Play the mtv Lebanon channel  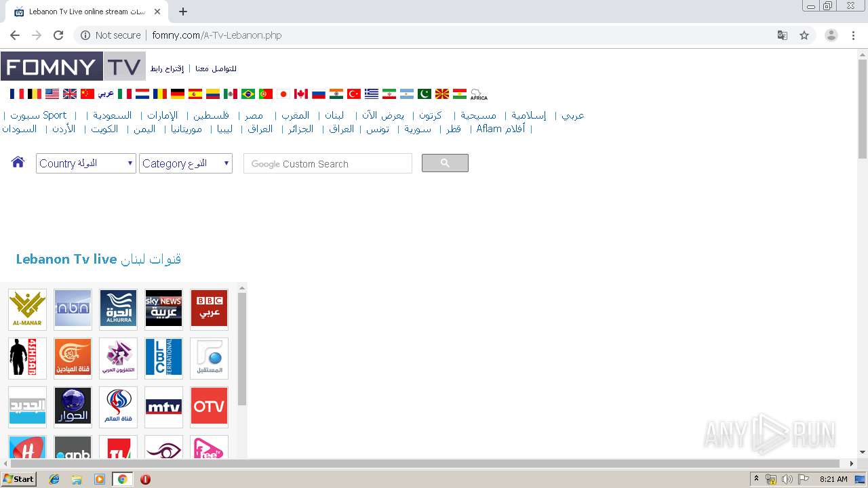[x=163, y=407]
